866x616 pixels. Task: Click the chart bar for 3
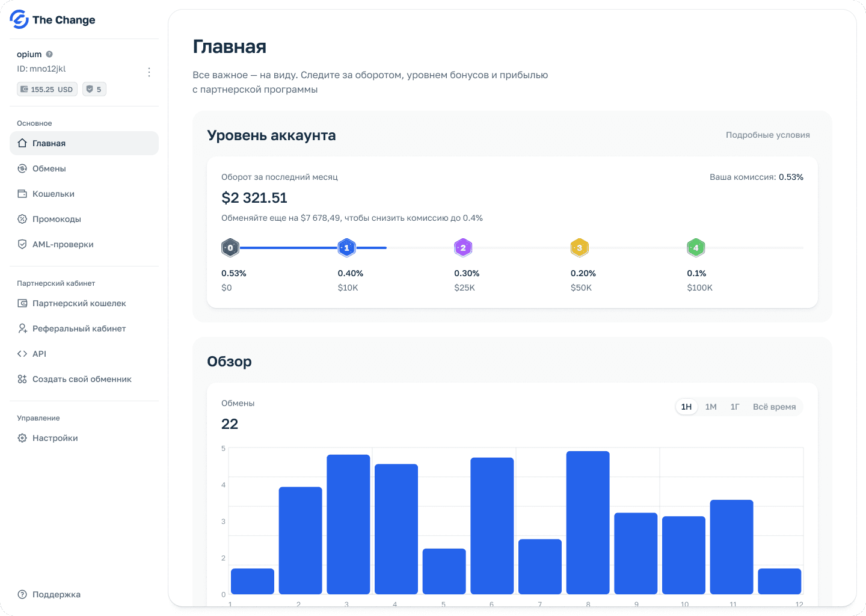point(348,525)
